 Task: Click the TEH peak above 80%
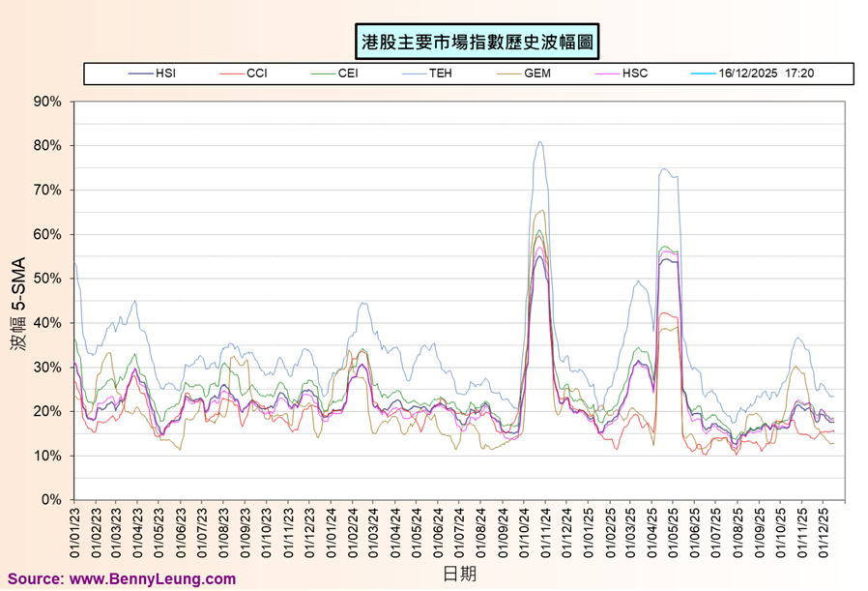point(539,142)
